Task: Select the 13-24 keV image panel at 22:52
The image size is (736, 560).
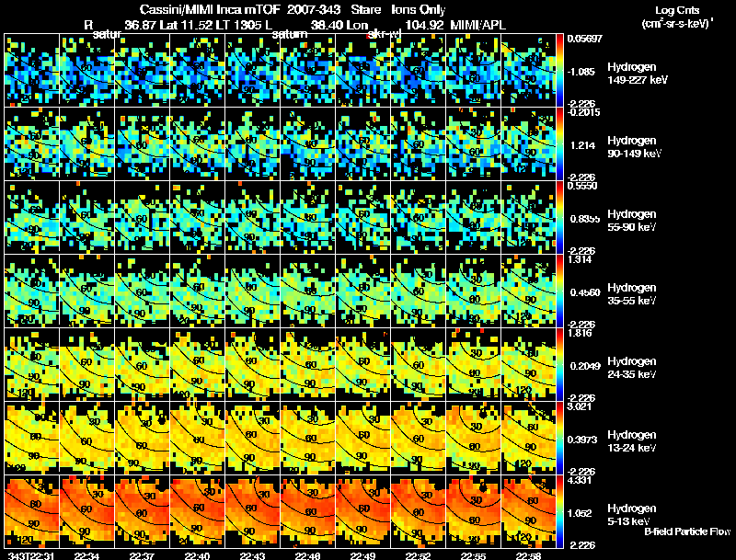Action: click(x=418, y=438)
